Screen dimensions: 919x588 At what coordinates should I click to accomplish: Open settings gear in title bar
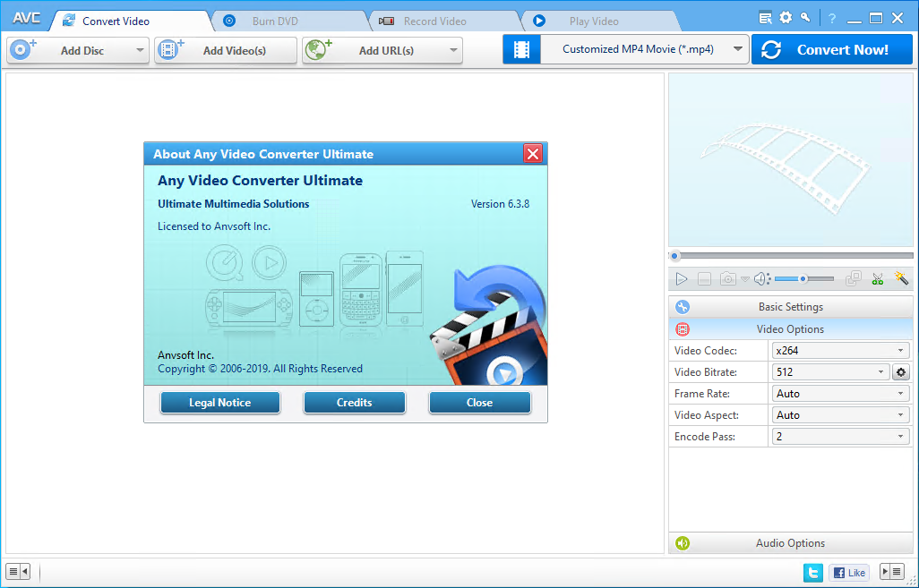(x=786, y=18)
